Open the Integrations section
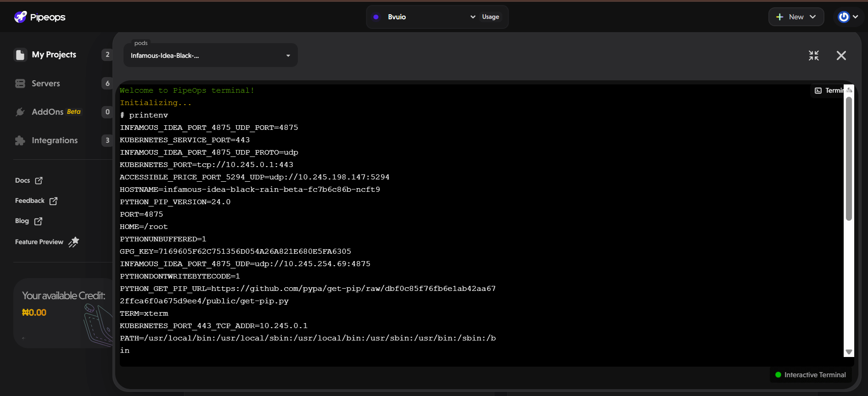This screenshot has height=396, width=868. (x=55, y=140)
